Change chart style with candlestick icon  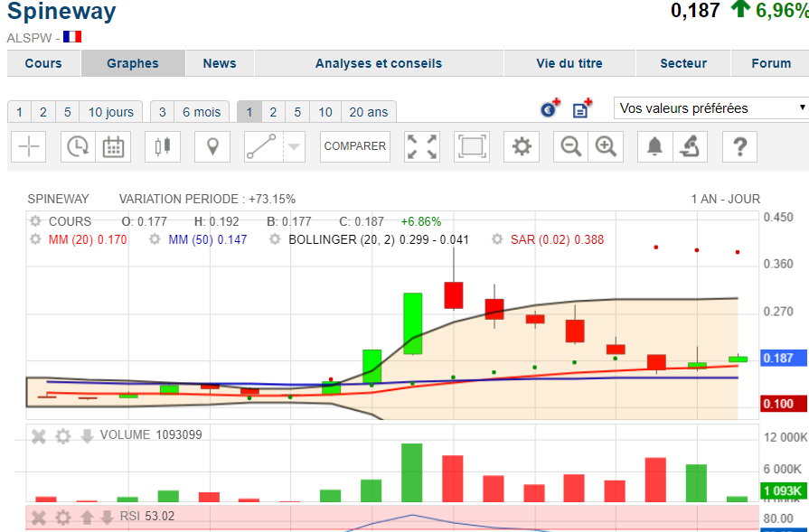163,147
